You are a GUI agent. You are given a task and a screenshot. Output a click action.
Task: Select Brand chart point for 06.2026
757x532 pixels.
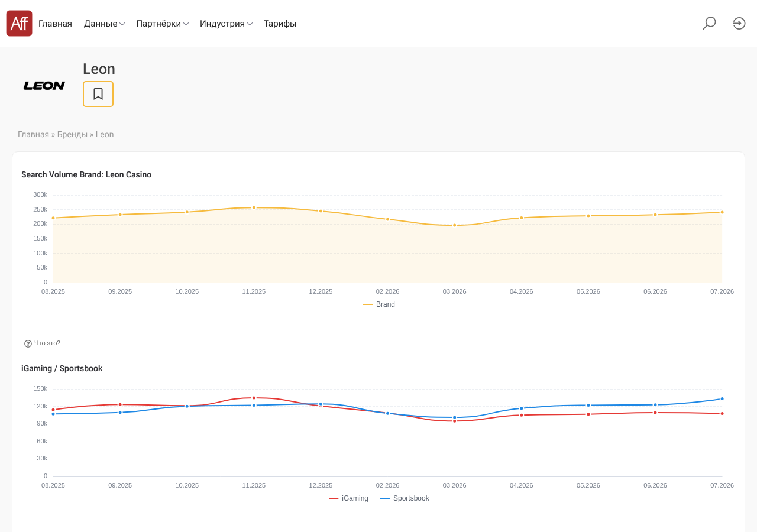pyautogui.click(x=655, y=215)
